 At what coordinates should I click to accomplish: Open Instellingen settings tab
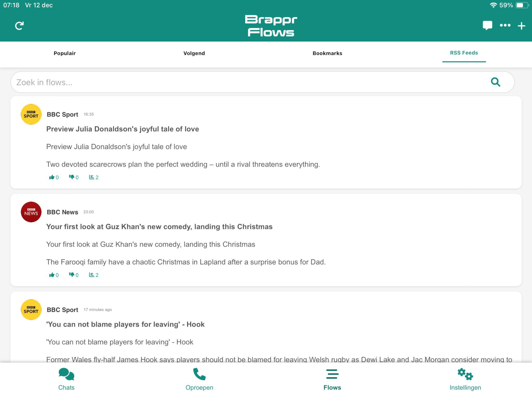pyautogui.click(x=465, y=379)
